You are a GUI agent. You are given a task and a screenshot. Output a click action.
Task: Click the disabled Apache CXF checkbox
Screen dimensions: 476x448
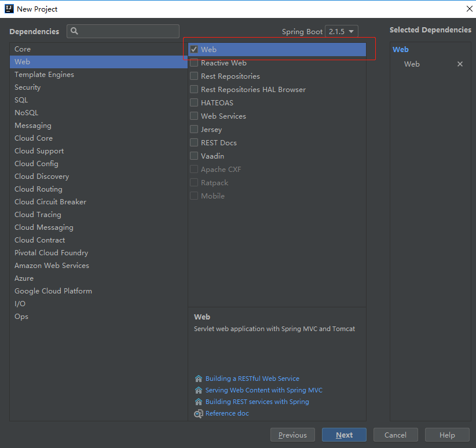click(194, 169)
